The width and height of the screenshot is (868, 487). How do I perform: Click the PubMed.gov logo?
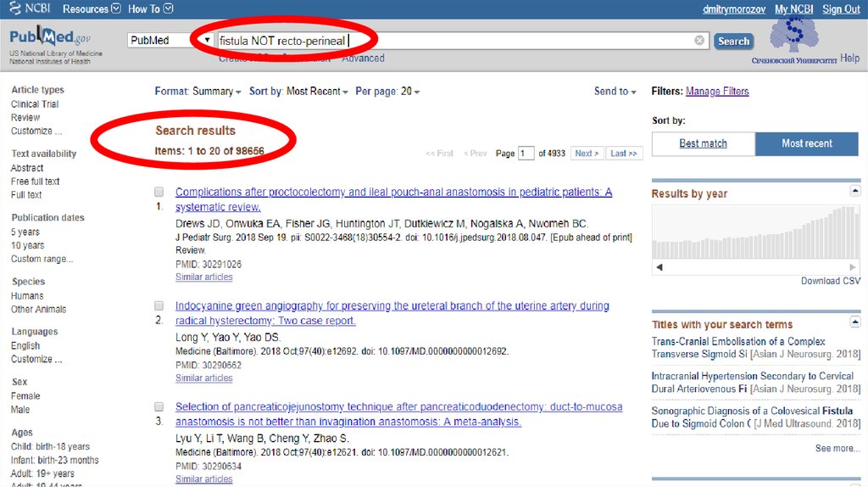pos(49,39)
